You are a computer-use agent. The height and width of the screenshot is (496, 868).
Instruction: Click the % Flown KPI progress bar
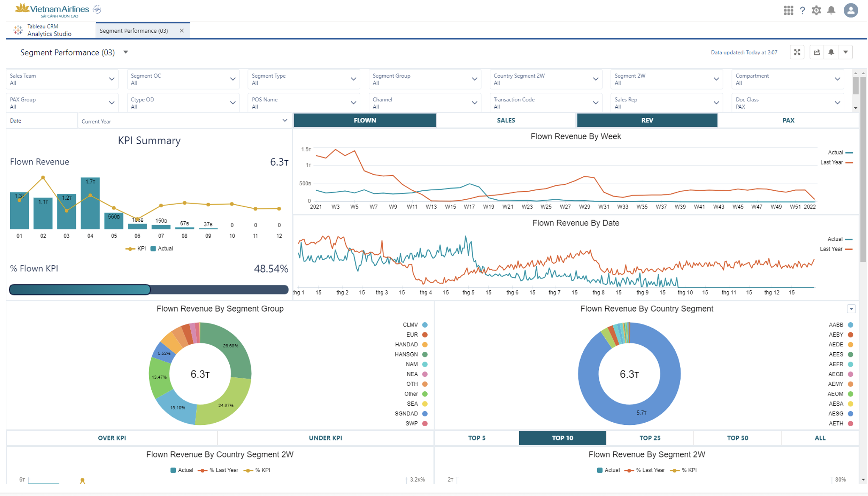coord(149,290)
